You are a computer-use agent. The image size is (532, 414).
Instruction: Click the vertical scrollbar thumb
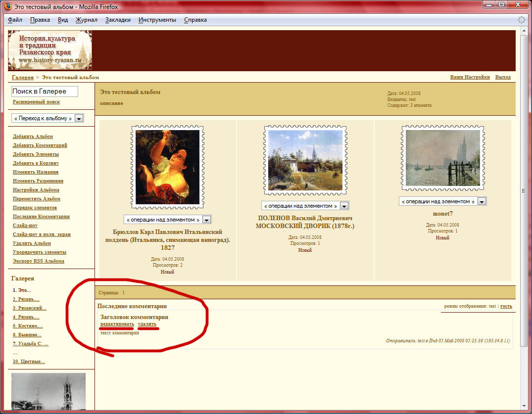(x=524, y=191)
